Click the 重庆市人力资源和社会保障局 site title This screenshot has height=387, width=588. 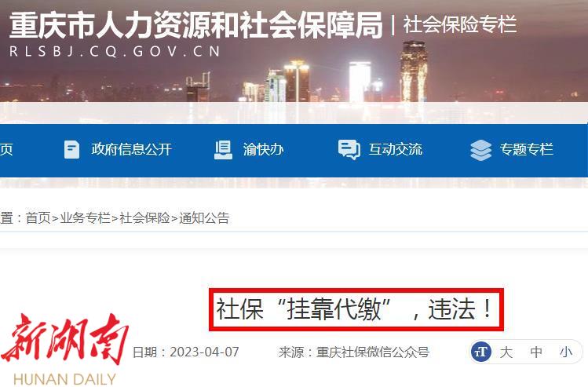coord(195,25)
